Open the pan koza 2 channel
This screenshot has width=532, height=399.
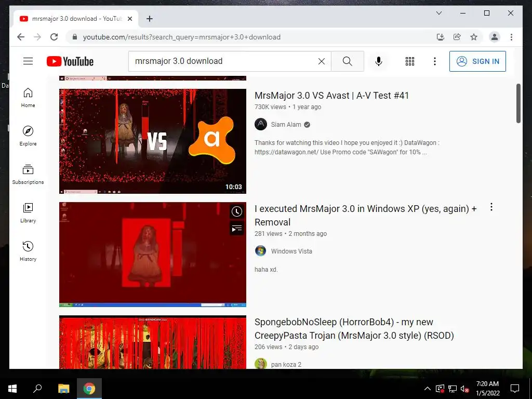(286, 364)
